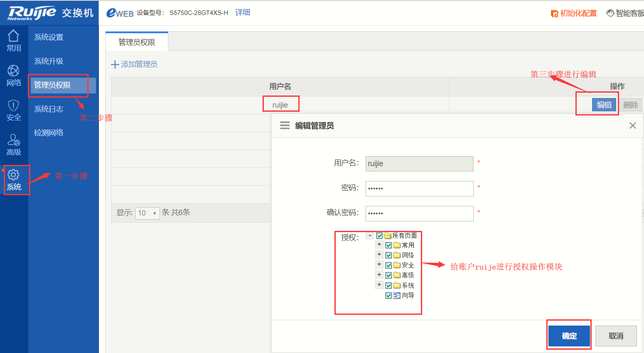
Task: Open the 显示 page size dropdown
Action: 147,212
